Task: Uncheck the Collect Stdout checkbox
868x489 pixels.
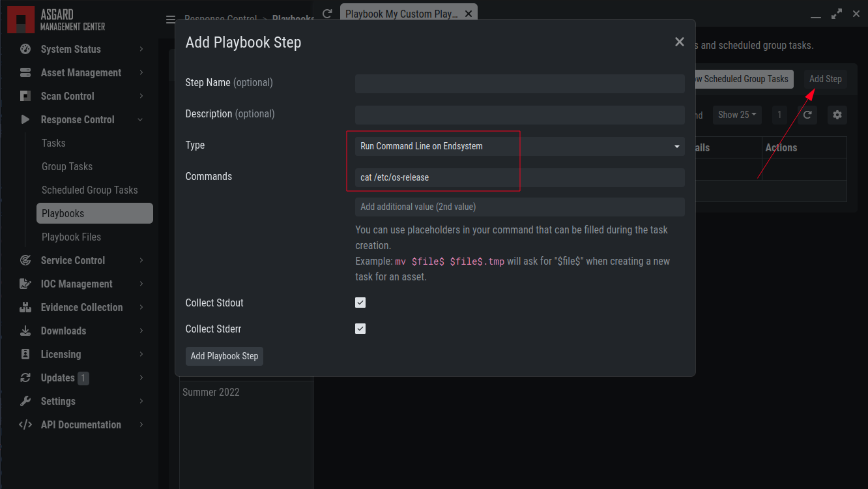Action: point(360,303)
